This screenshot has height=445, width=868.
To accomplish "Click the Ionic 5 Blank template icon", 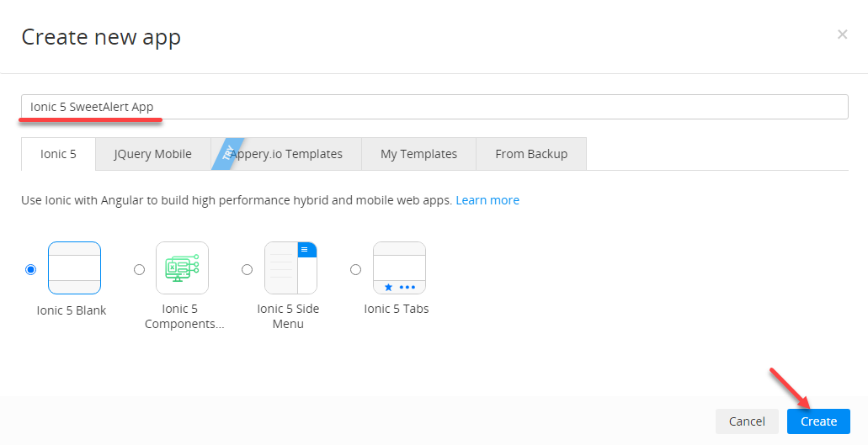I will pyautogui.click(x=74, y=268).
